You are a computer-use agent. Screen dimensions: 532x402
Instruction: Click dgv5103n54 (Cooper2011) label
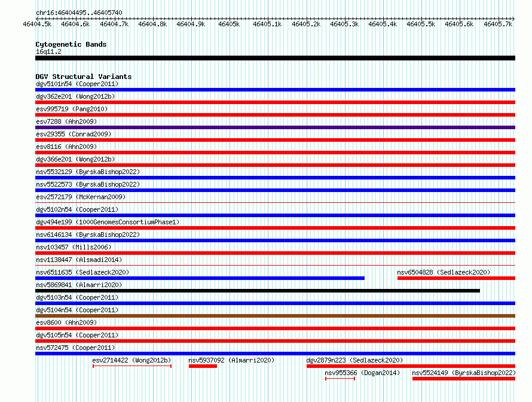(x=77, y=297)
